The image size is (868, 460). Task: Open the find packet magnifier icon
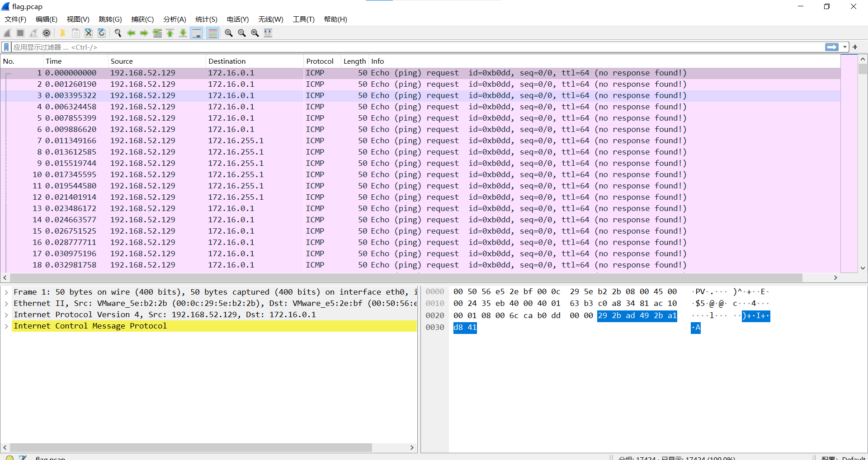point(118,33)
